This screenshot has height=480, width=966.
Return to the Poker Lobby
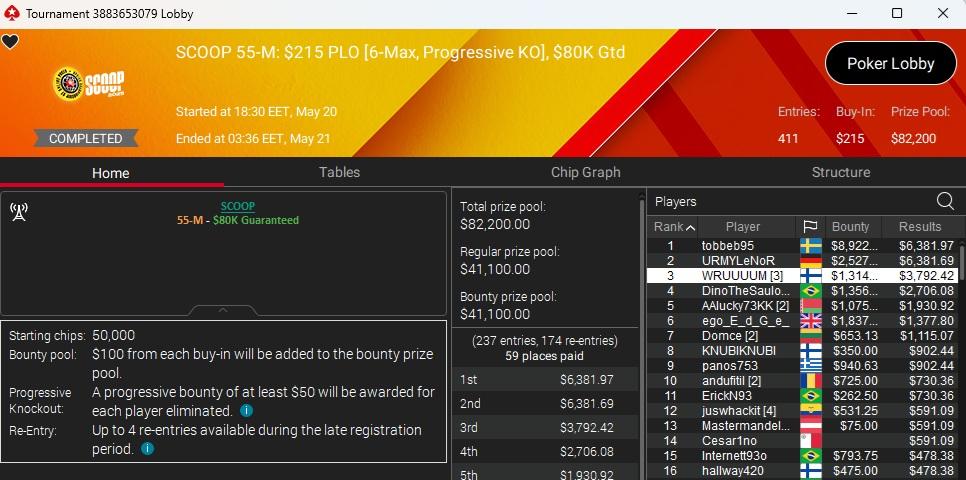(890, 63)
